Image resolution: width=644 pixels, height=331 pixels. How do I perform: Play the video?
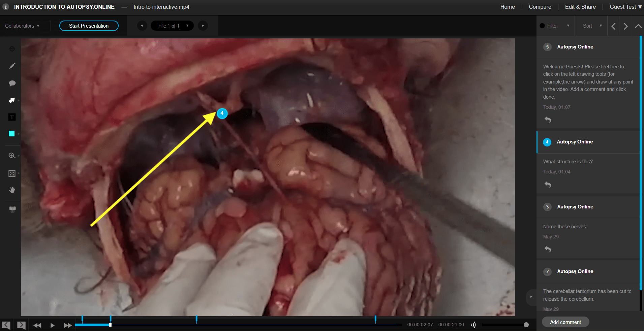(52, 325)
